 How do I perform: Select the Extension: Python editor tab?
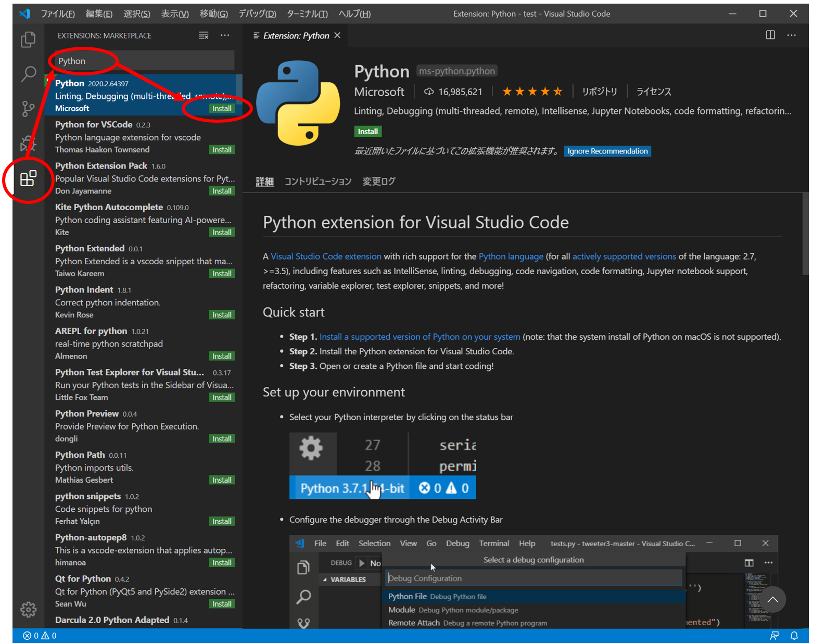pos(296,35)
